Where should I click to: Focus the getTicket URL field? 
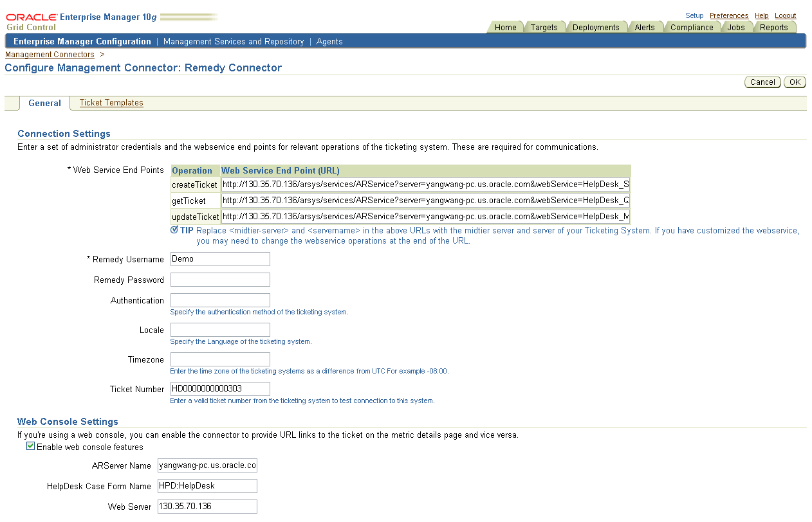point(425,201)
